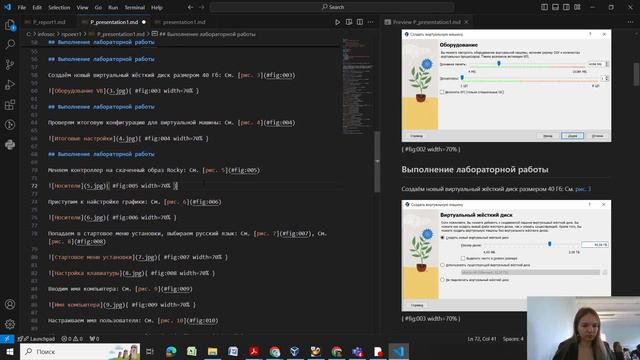Viewport: 640px width, 360px height.
Task: Click the 'рис. 3' link in preview
Action: [583, 189]
